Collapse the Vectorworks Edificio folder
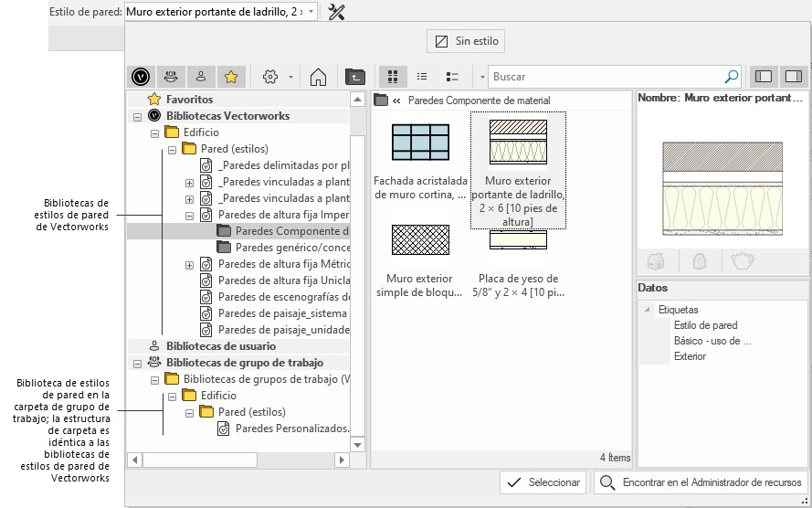The height and width of the screenshot is (508, 812). tap(155, 133)
